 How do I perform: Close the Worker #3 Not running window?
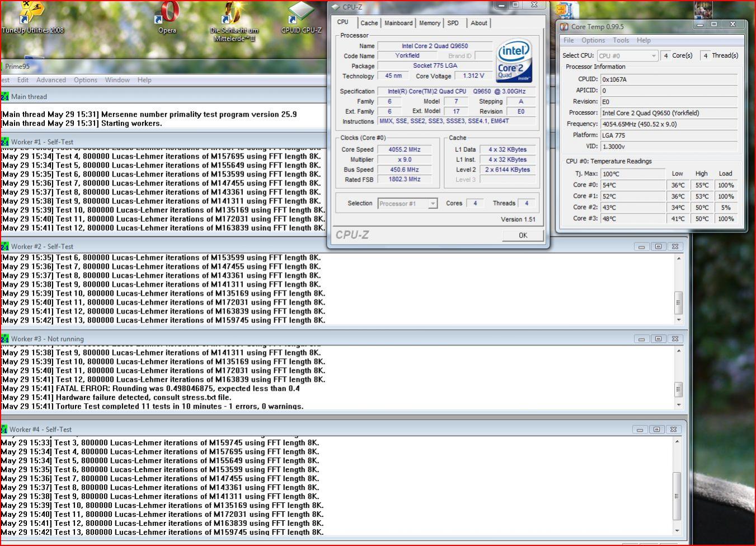pos(675,339)
